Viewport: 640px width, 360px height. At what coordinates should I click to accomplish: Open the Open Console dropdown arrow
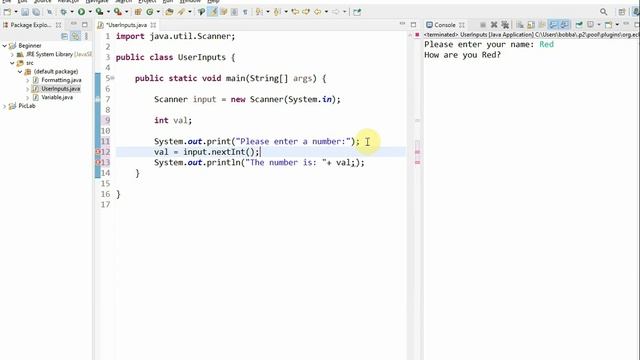tap(617, 25)
